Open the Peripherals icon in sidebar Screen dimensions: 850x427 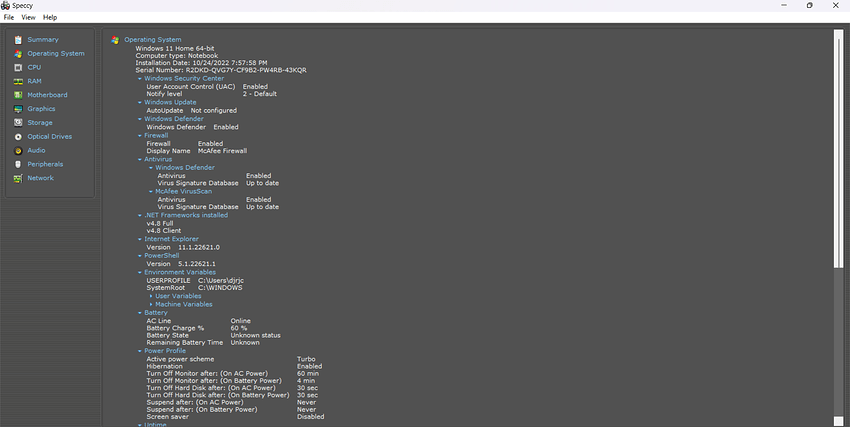coord(18,164)
